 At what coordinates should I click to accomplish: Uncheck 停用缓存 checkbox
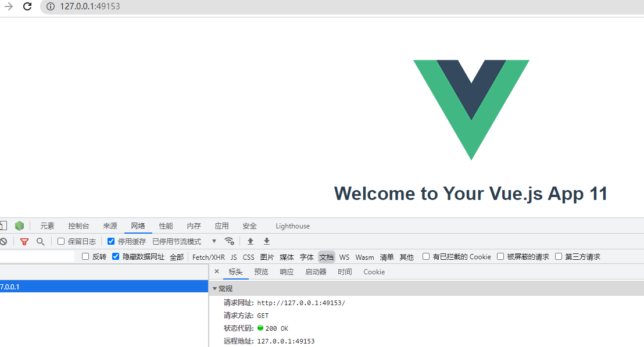pyautogui.click(x=111, y=241)
